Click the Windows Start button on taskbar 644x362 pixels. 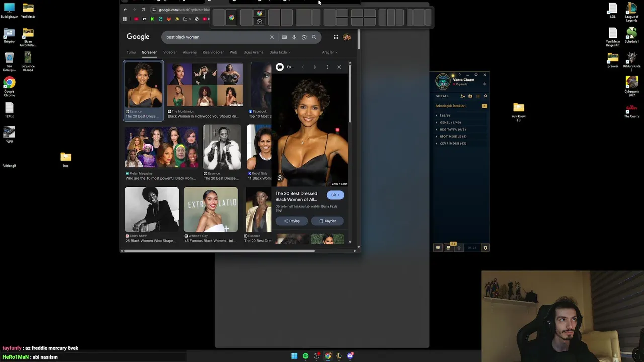tap(294, 356)
